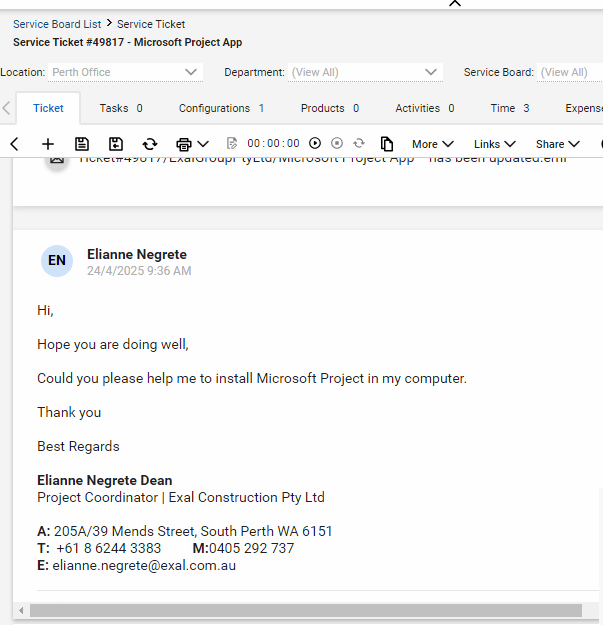Image resolution: width=603 pixels, height=625 pixels.
Task: Refresh the ticket with the circular arrows icon
Action: [150, 144]
